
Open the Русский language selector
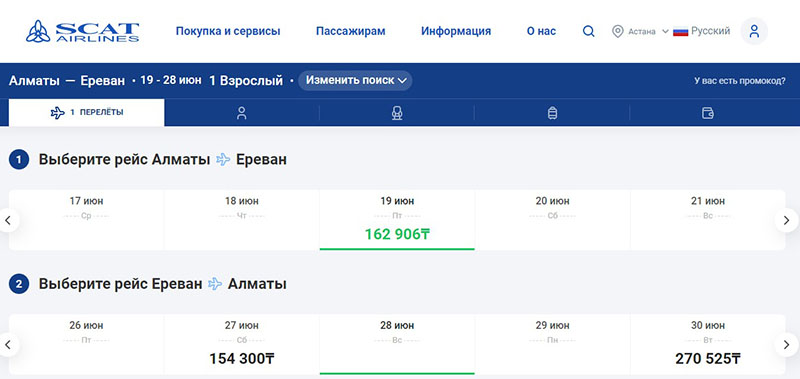pyautogui.click(x=702, y=31)
